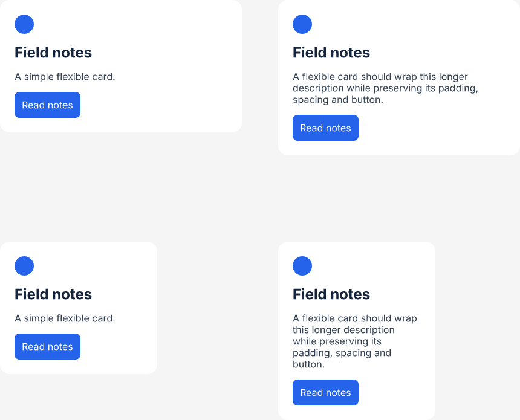Viewport: 520px width, 420px height.
Task: Click Read notes in the wide simple card
Action: coord(47,105)
